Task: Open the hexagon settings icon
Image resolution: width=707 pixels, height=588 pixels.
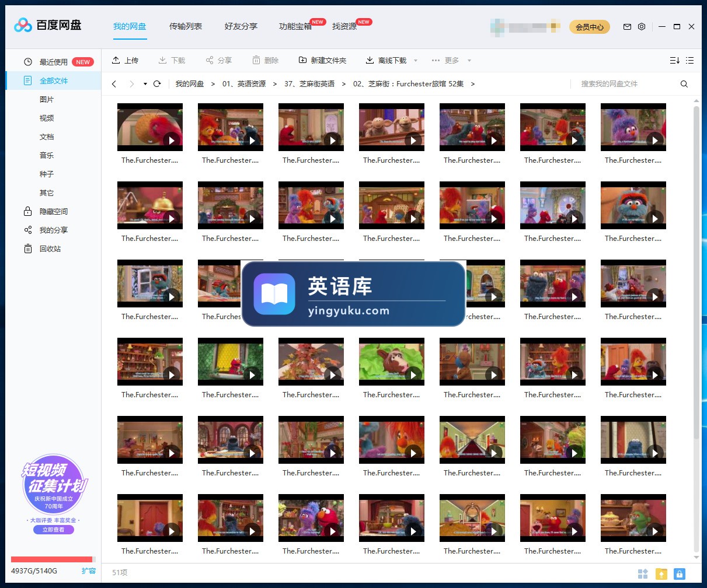Action: (x=642, y=27)
